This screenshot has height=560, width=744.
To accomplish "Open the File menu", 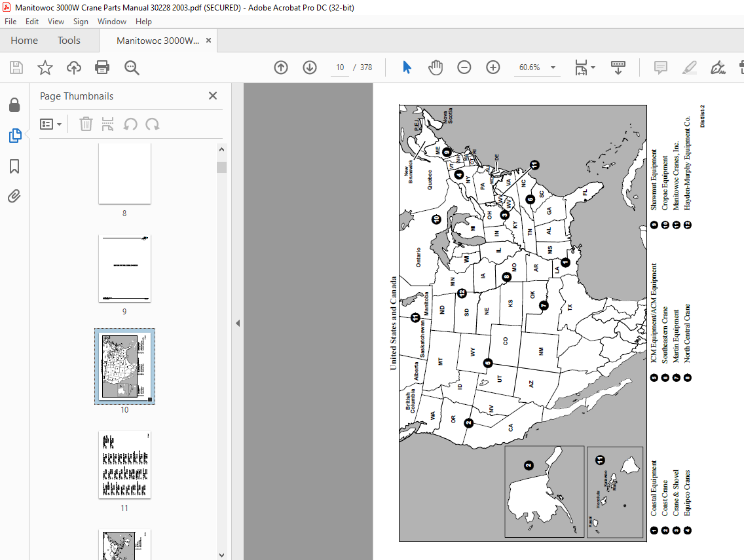I will [10, 22].
